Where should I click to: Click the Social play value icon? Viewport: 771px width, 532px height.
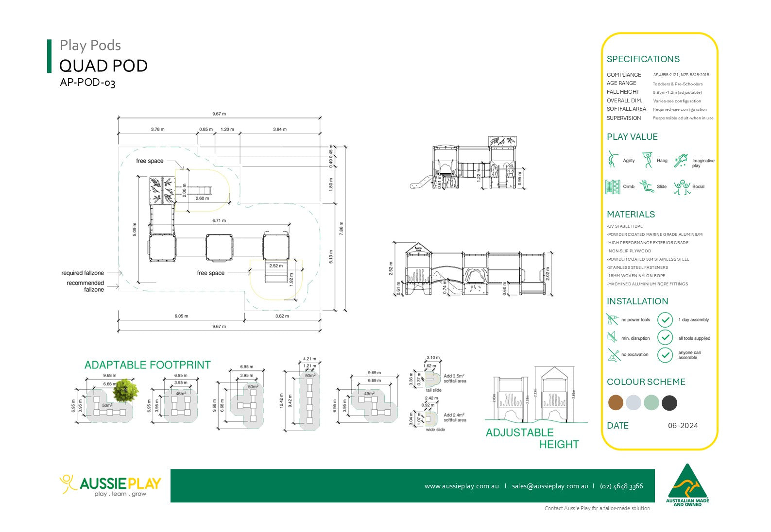click(682, 187)
